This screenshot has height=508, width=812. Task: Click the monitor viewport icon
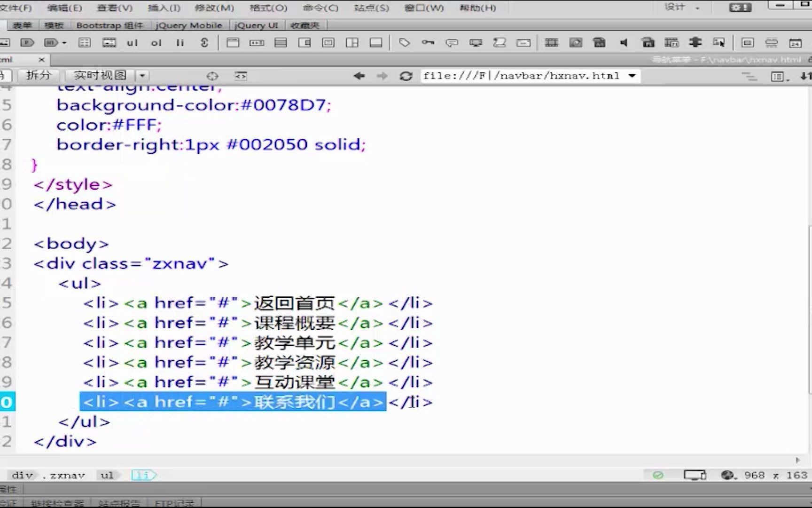476,43
